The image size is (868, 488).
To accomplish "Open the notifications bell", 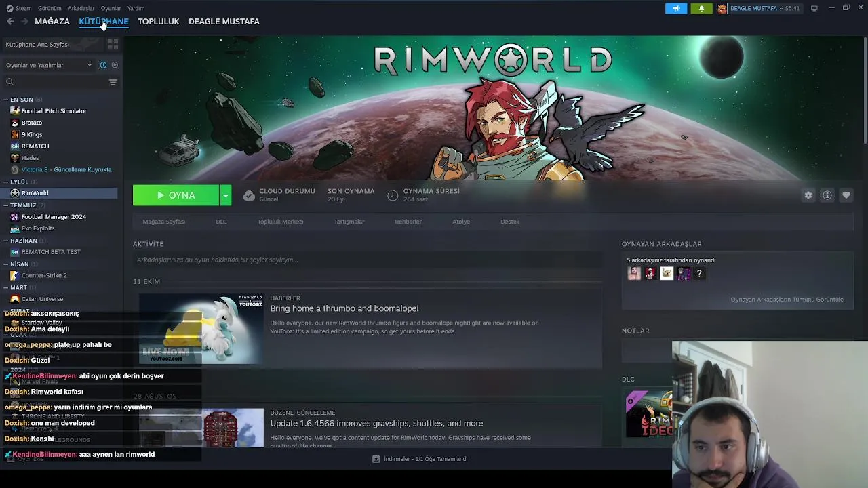I will coord(701,8).
